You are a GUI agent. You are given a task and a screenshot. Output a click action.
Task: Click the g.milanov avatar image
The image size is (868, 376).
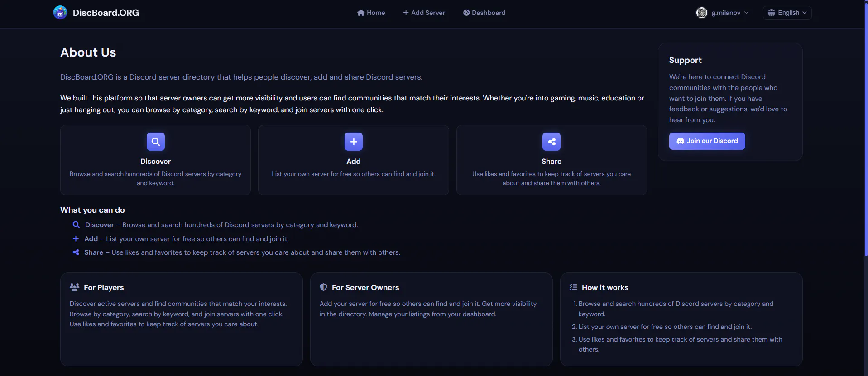[702, 13]
